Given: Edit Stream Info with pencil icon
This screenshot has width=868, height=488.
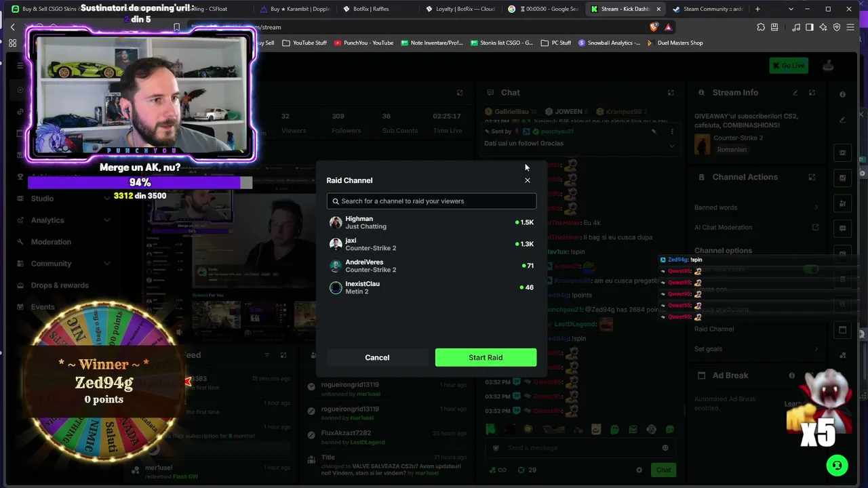Looking at the screenshot, I should (795, 93).
